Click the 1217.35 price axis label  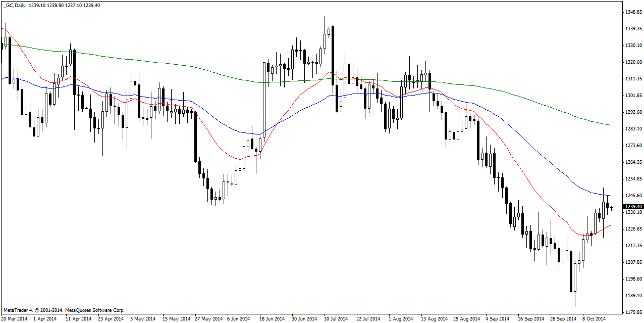point(633,246)
